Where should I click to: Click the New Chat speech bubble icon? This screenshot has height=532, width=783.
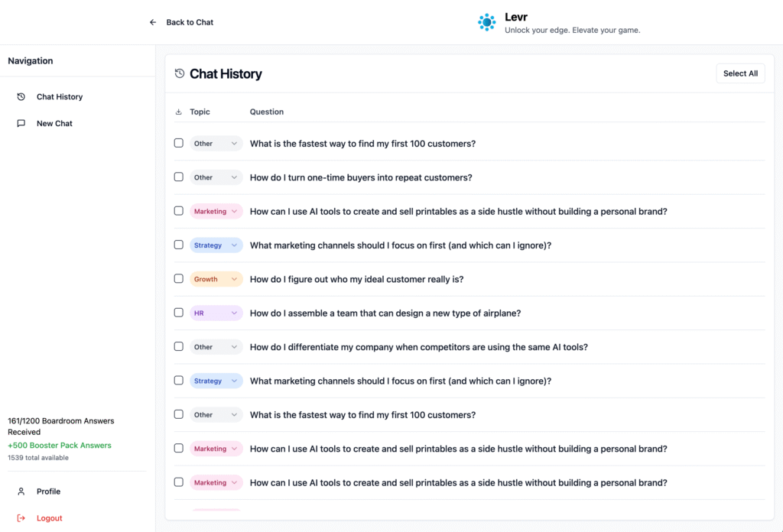pyautogui.click(x=21, y=123)
